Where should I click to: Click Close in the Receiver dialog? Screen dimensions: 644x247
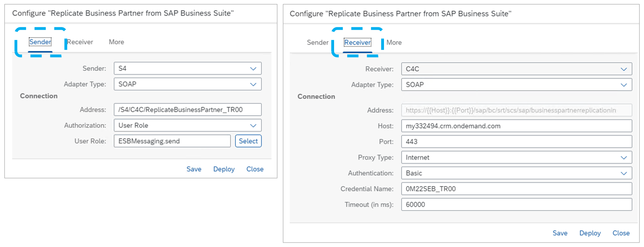(x=621, y=233)
